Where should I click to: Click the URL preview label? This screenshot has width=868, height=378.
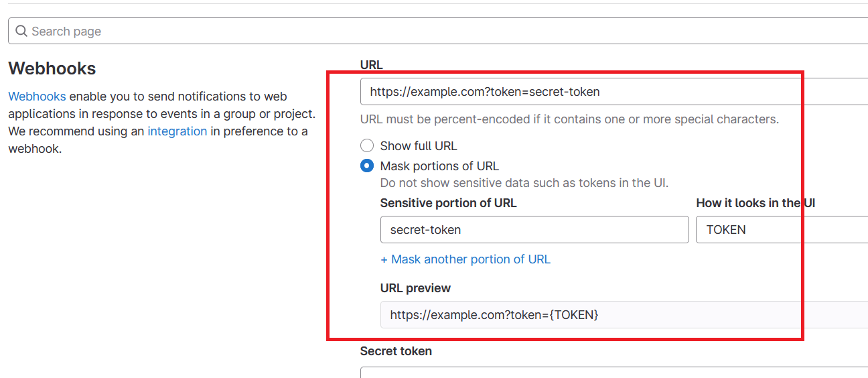coord(415,288)
